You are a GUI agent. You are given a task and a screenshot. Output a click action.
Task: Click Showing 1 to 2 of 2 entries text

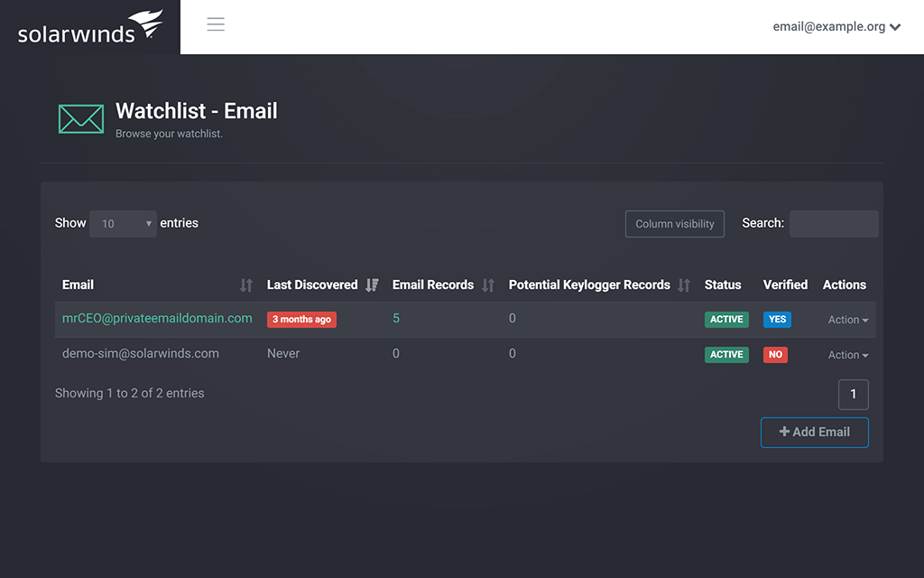click(x=130, y=394)
